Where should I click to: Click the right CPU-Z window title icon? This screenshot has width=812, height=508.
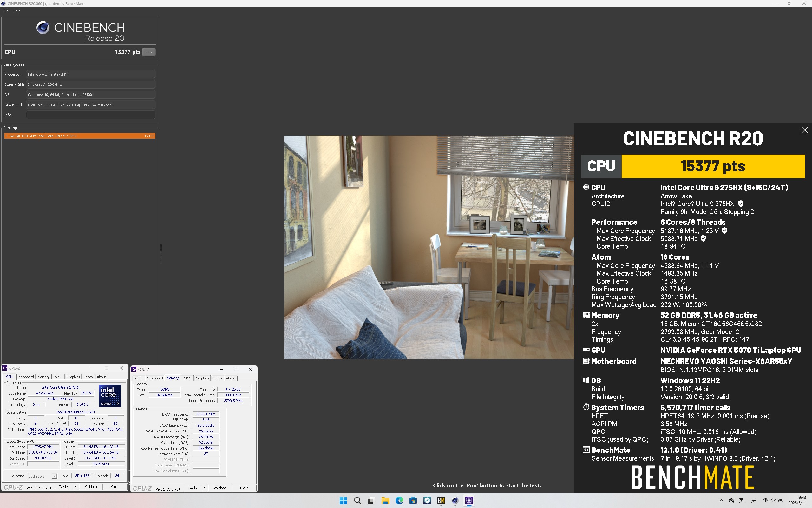pos(134,369)
